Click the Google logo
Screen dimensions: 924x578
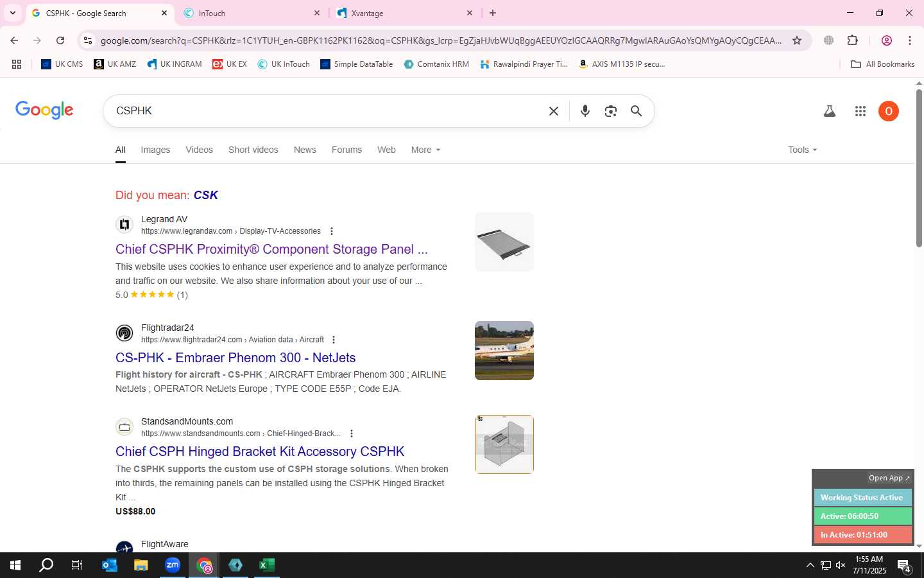click(44, 110)
